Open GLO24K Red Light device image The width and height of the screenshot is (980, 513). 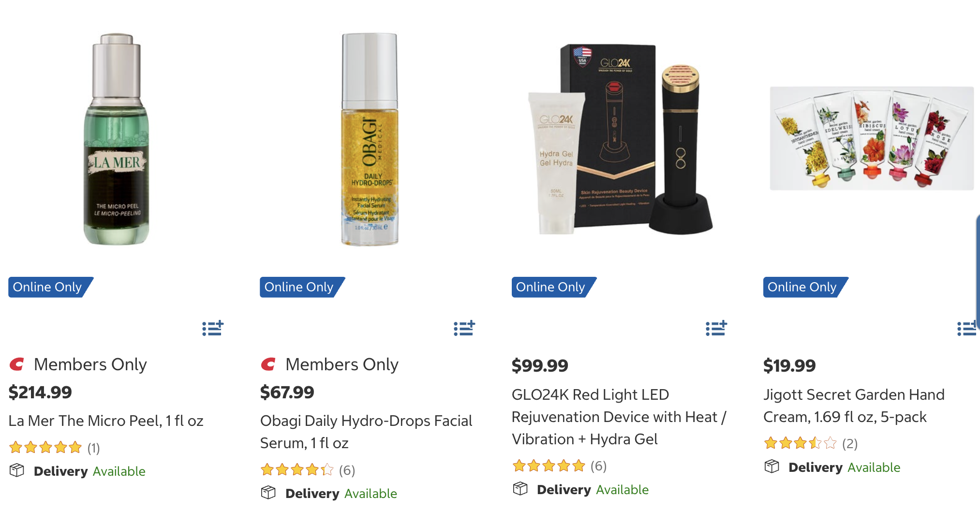point(621,139)
